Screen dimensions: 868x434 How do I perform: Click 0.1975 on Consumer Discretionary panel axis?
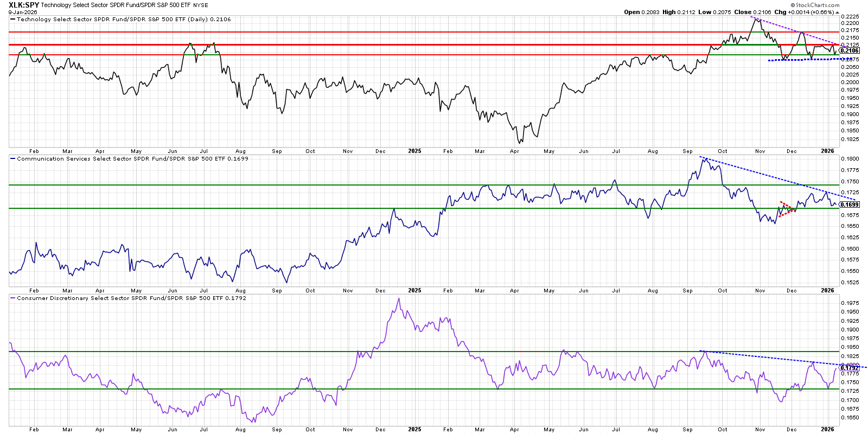point(850,303)
